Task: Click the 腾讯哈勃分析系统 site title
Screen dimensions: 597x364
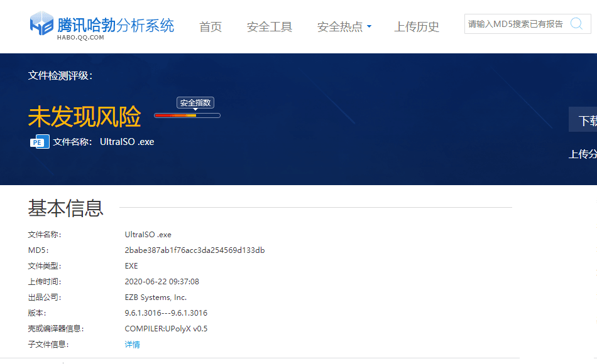Action: pyautogui.click(x=116, y=25)
